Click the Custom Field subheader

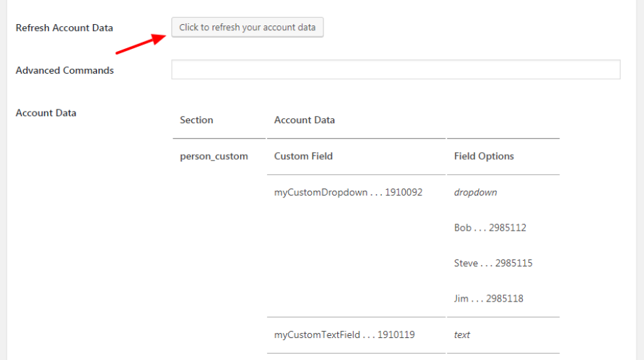click(x=303, y=156)
